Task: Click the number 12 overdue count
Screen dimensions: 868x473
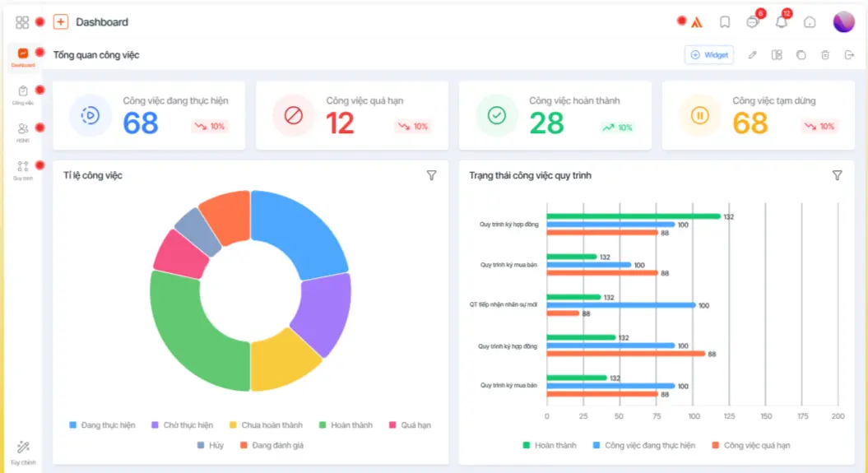Action: [x=340, y=123]
